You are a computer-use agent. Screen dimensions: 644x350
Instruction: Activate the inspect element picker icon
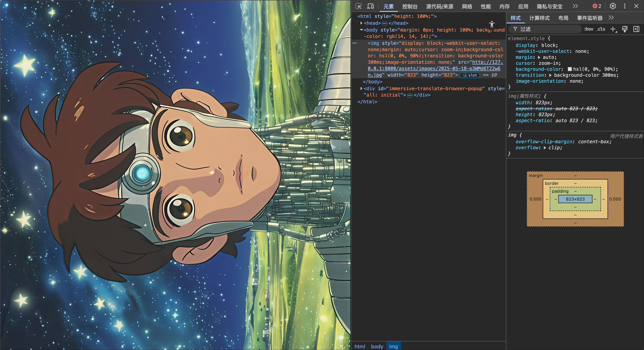(x=358, y=6)
